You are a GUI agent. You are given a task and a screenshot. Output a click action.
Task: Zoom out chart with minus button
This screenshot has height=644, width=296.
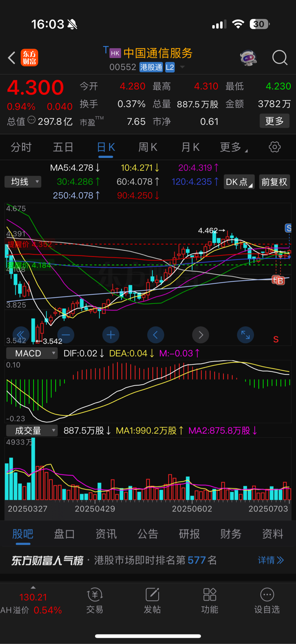(x=66, y=335)
